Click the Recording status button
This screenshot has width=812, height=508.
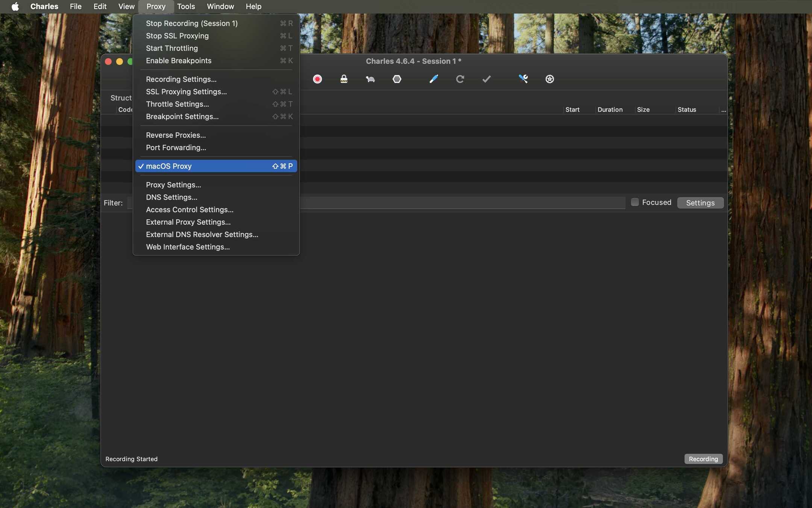(x=703, y=459)
